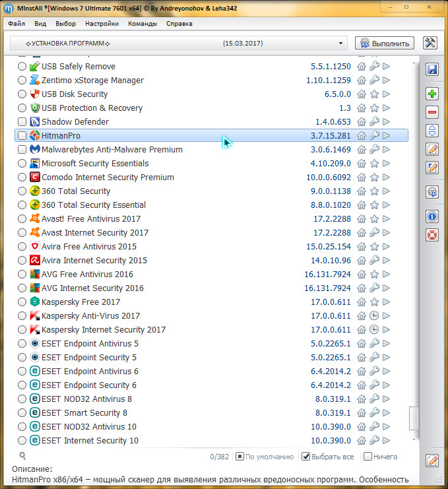Click clock icon for Kaspersky Anti-Virus 2017
This screenshot has width=448, height=489.
click(374, 315)
